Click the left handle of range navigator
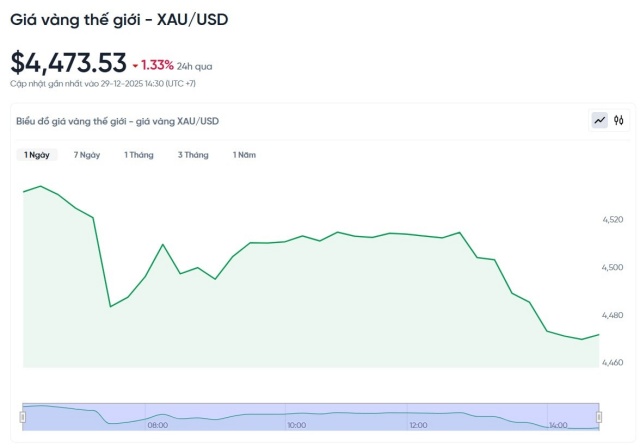 click(23, 416)
